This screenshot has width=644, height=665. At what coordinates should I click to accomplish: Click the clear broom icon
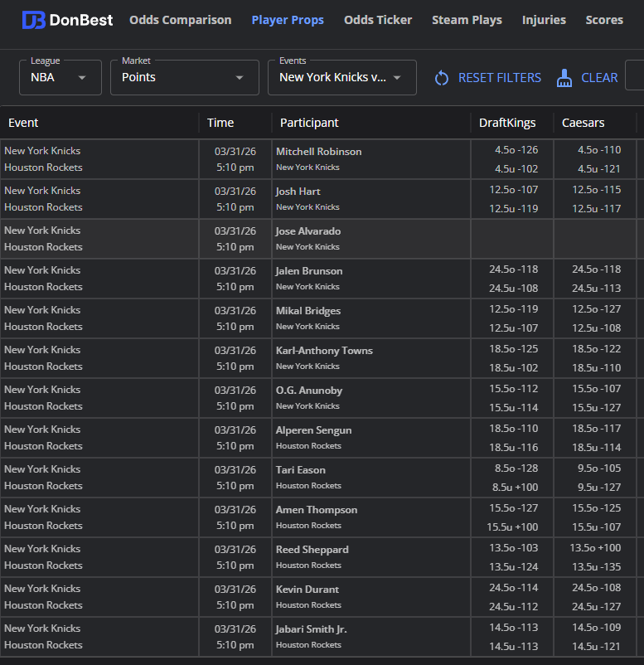(564, 78)
